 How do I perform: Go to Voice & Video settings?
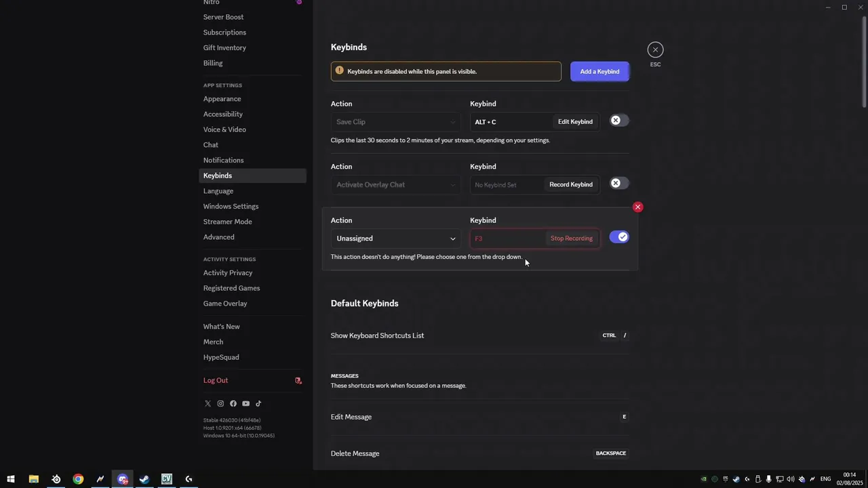coord(224,129)
